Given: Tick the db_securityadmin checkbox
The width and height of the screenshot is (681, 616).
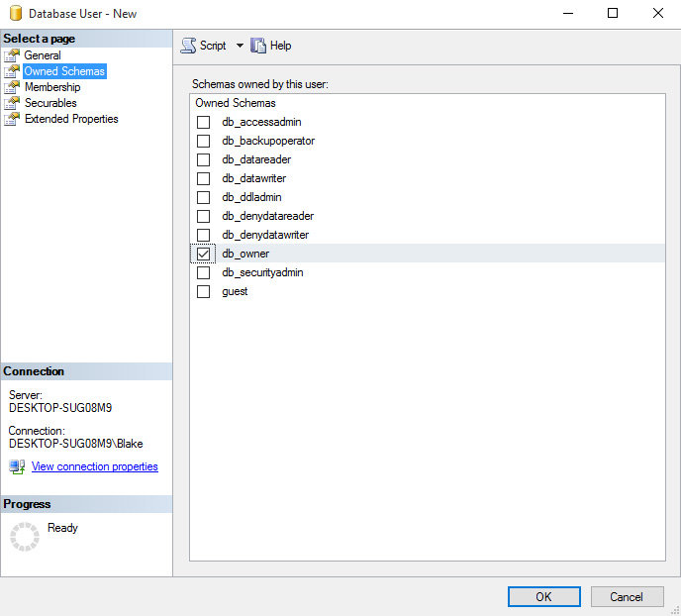Looking at the screenshot, I should pyautogui.click(x=204, y=273).
